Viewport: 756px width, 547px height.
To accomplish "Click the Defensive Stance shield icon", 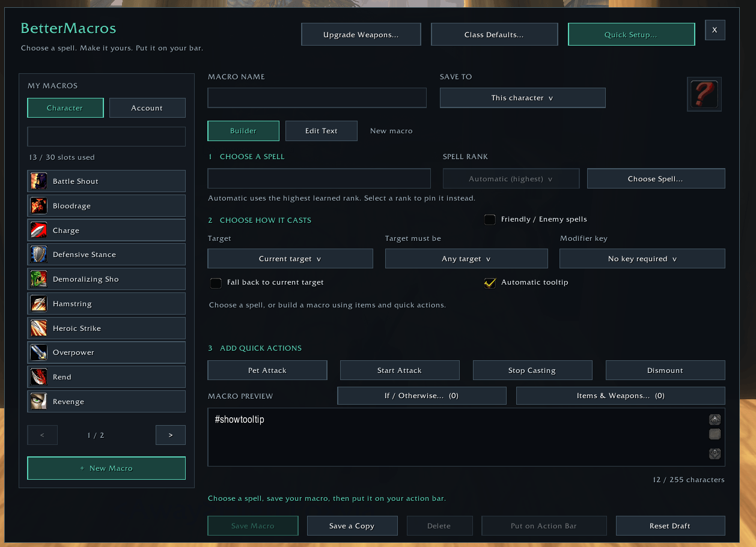I will click(x=38, y=255).
